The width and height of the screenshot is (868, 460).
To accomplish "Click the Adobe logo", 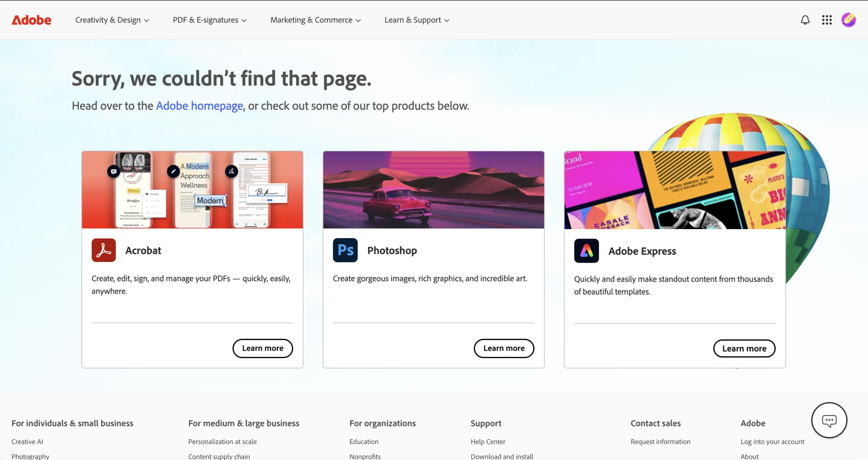I will pos(31,20).
